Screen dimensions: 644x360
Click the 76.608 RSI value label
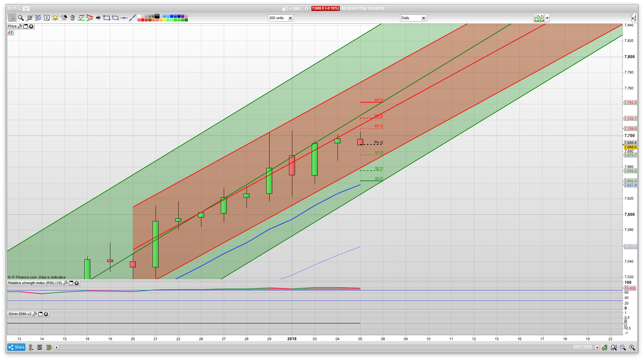click(630, 288)
